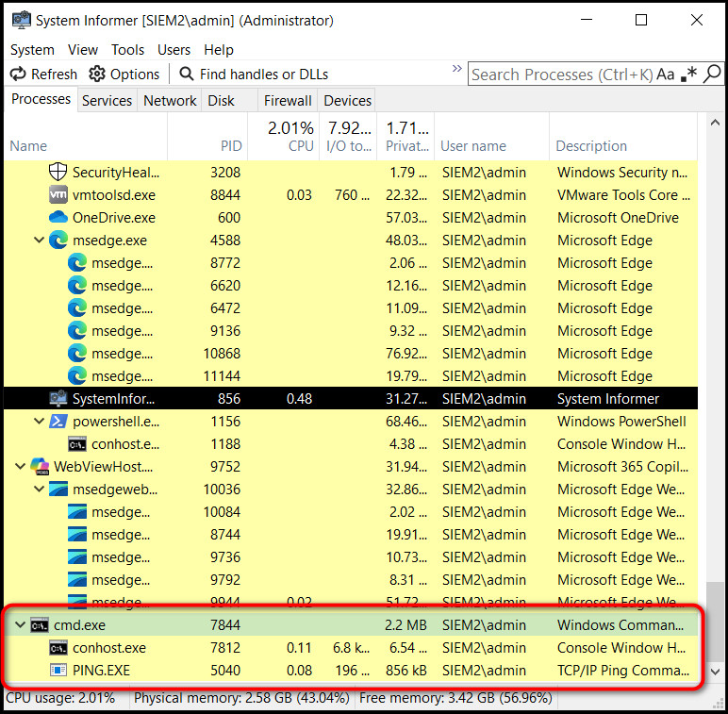This screenshot has height=714, width=728.
Task: Open the View menu
Action: coord(83,50)
